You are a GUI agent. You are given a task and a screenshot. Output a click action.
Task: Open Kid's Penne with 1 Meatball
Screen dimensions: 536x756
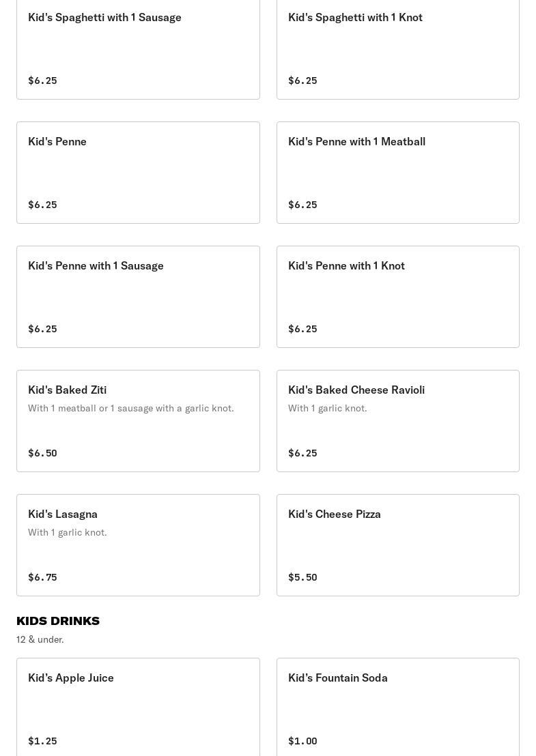click(397, 172)
